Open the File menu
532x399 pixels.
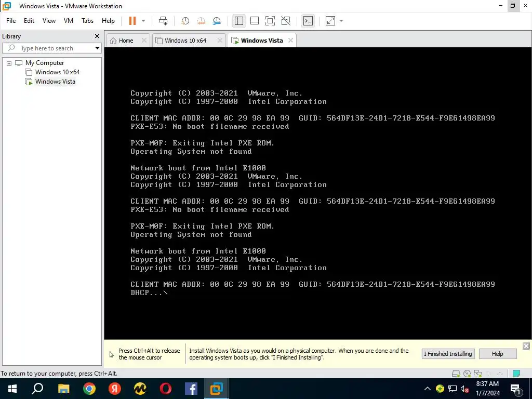(11, 21)
